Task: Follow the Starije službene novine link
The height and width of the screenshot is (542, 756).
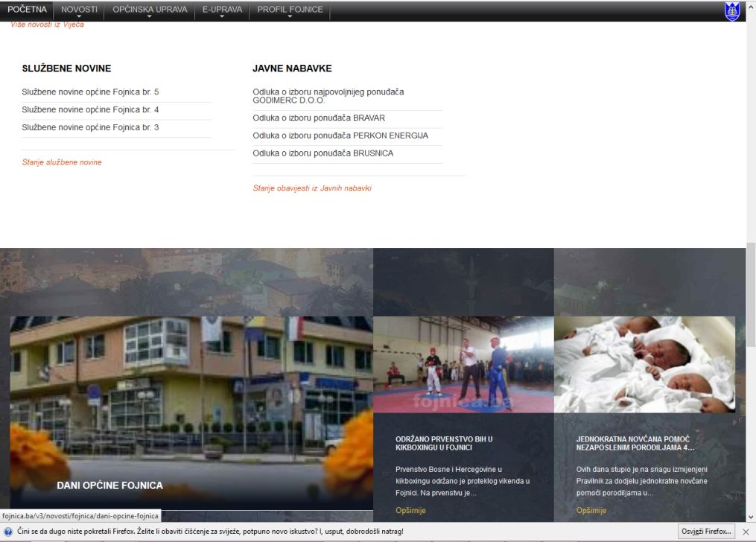Action: click(x=62, y=162)
